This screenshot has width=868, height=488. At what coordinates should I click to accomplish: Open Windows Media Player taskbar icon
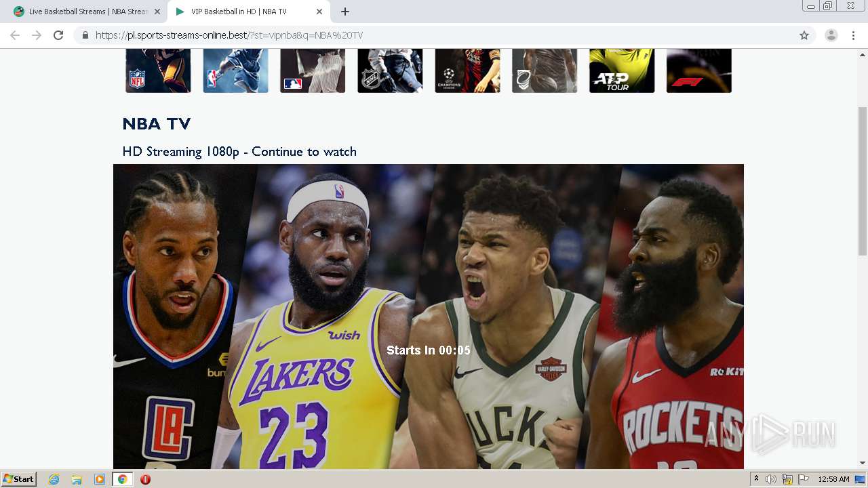pyautogui.click(x=100, y=479)
